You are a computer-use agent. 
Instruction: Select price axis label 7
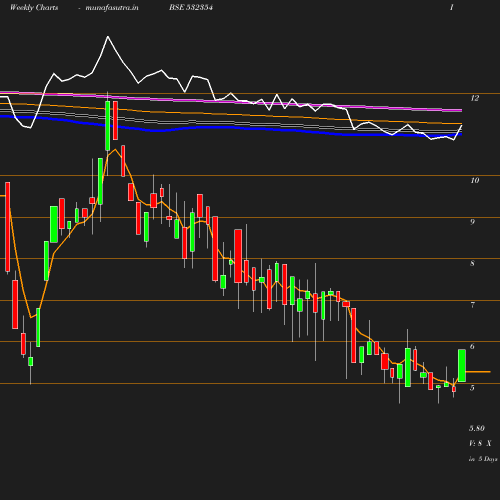coord(472,305)
